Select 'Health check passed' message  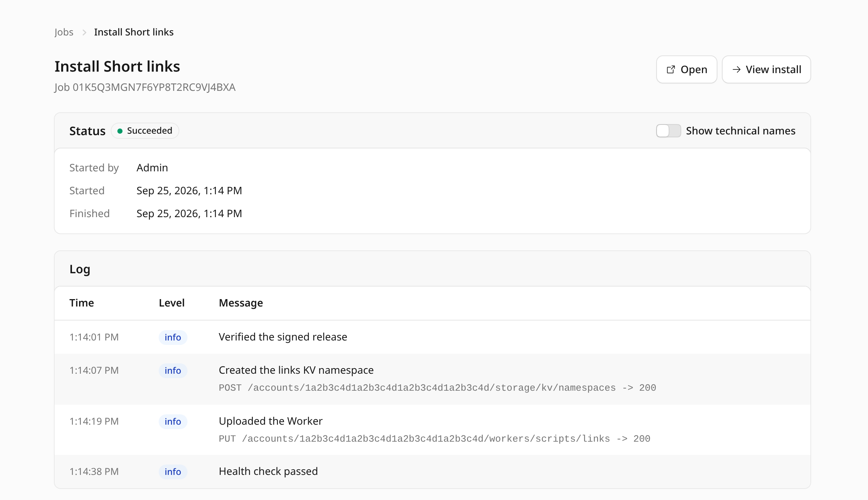[x=268, y=471]
